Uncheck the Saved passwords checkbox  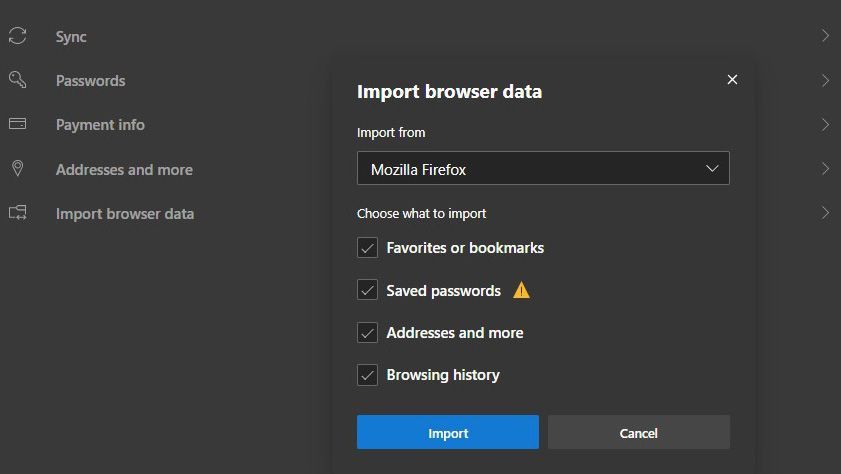367,291
